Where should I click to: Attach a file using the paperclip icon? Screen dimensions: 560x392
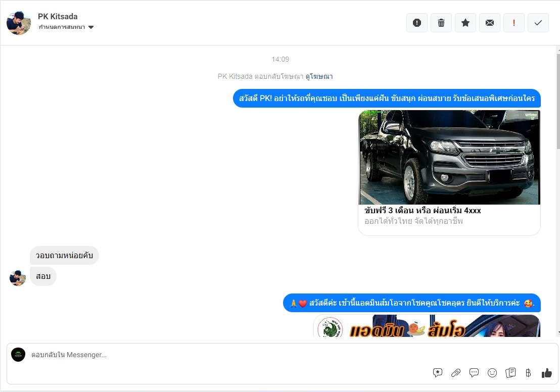point(456,373)
